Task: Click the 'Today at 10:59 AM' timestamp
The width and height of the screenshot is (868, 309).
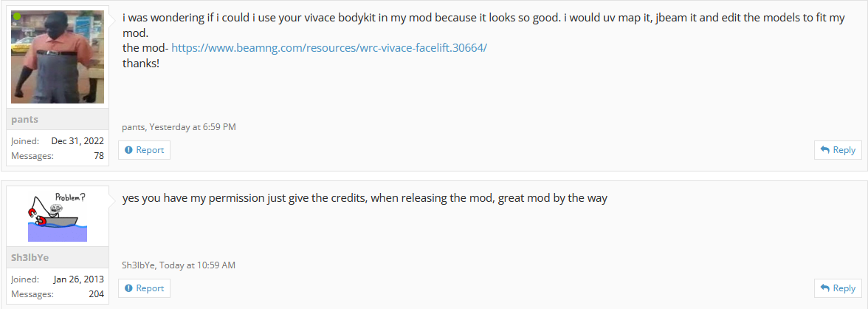Action: 198,265
